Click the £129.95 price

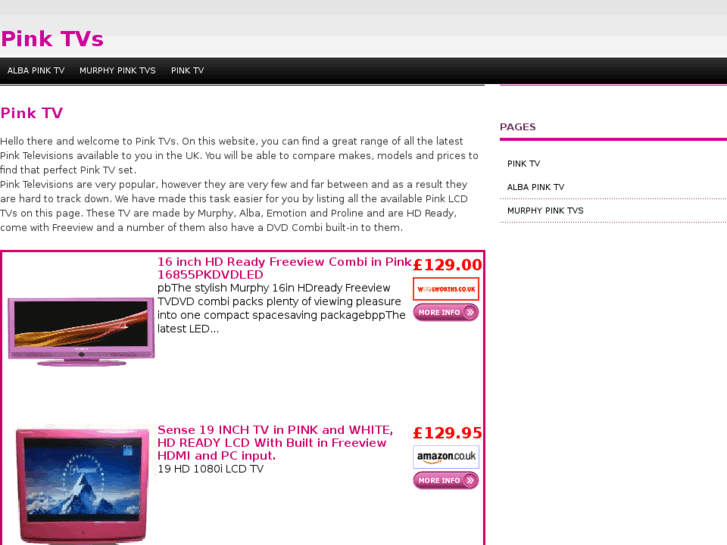(x=447, y=433)
